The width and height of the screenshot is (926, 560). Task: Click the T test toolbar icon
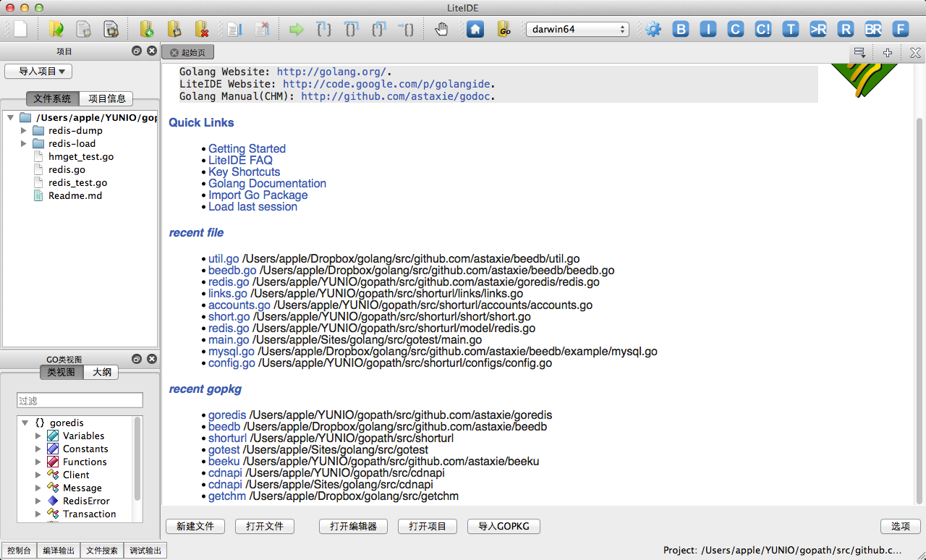[x=791, y=30]
